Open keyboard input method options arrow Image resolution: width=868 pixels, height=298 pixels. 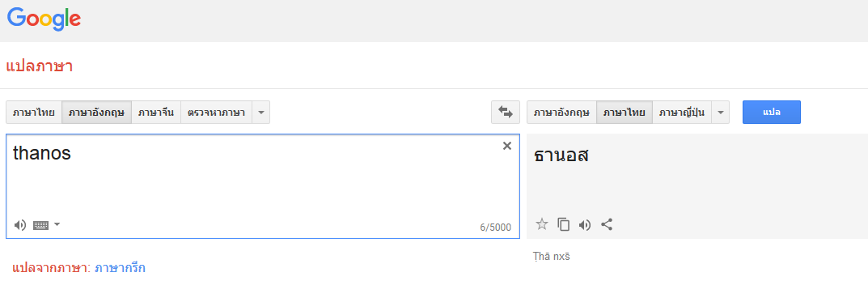point(57,224)
